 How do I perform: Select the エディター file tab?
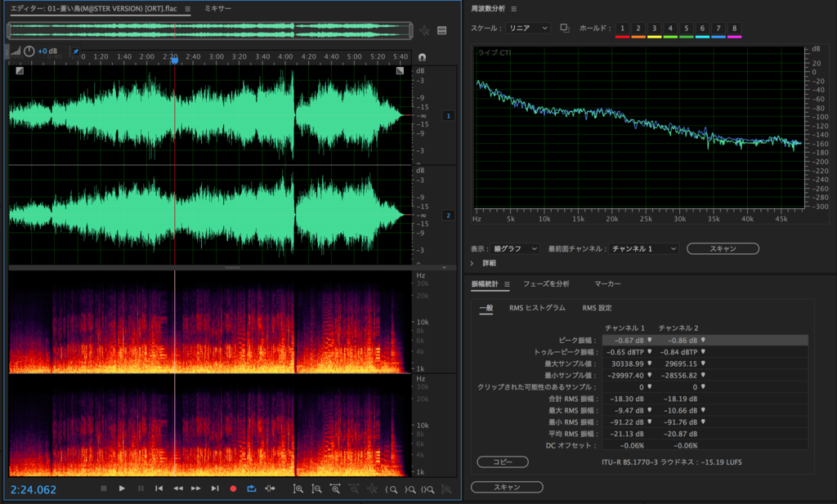click(x=93, y=8)
